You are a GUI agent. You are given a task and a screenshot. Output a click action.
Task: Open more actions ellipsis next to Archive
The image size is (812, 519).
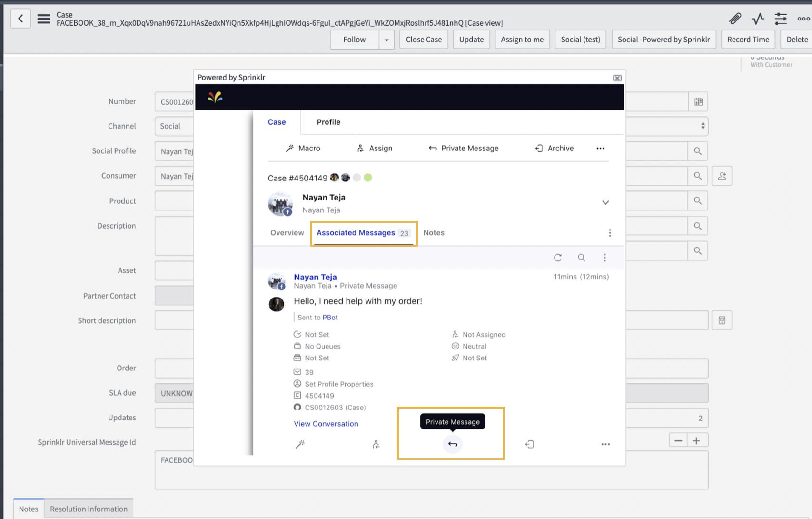click(601, 148)
